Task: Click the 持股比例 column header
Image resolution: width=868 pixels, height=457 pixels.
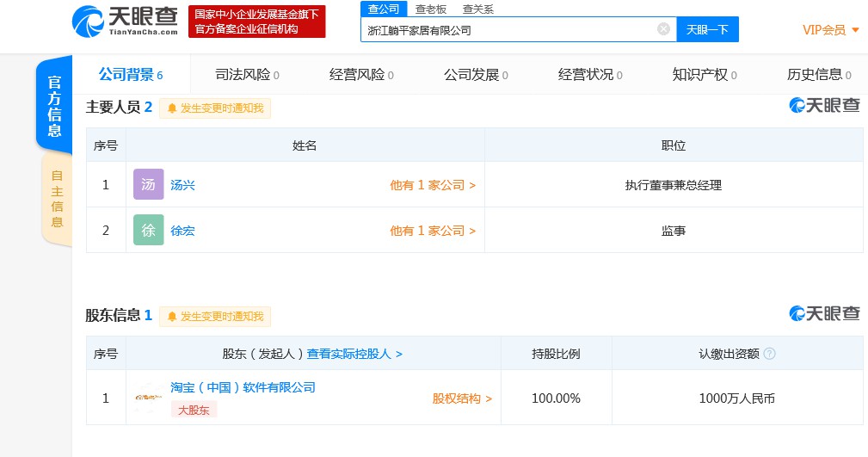Action: tap(557, 354)
